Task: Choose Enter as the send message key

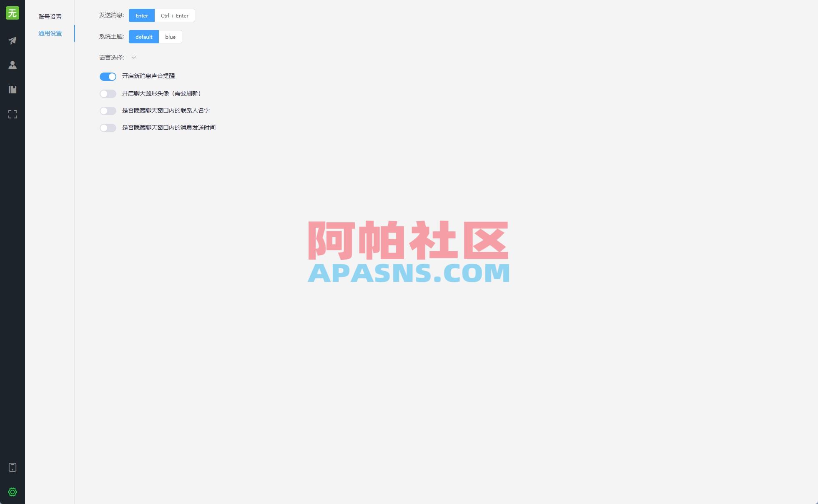Action: [141, 15]
